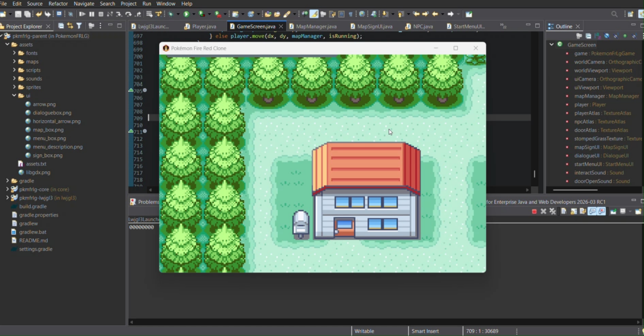Image resolution: width=644 pixels, height=336 pixels.
Task: Collapse the assets folder
Action: click(x=8, y=45)
